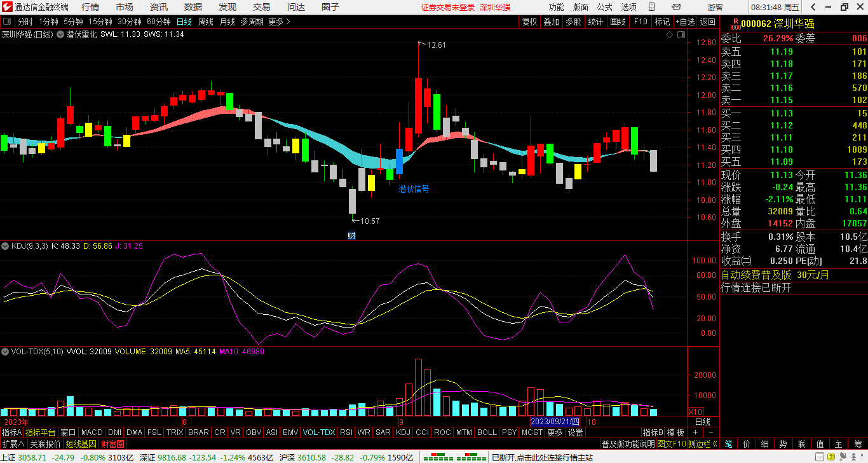Screen dimensions: 868x463
Task: Select the BOLL indicator tab
Action: pos(487,432)
